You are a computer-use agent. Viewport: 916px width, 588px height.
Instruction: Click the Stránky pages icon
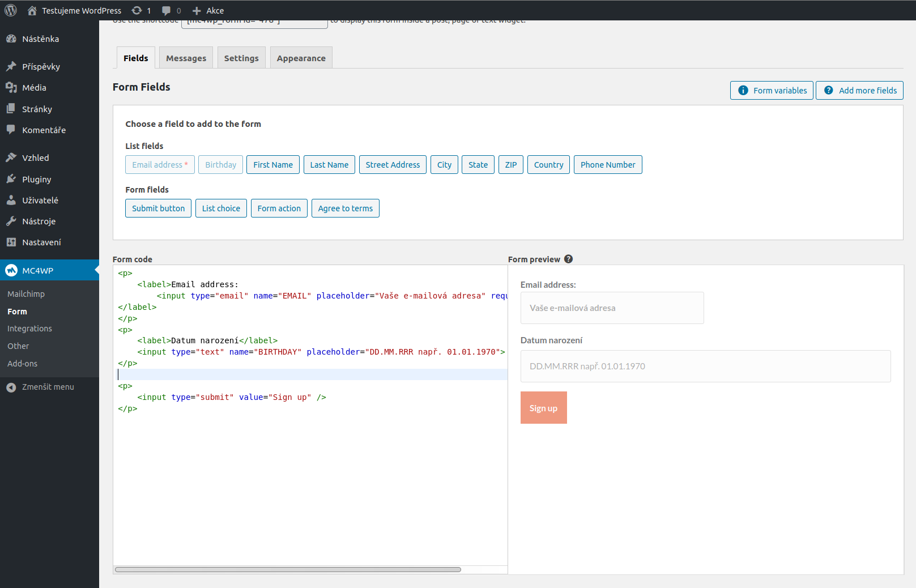(11, 109)
